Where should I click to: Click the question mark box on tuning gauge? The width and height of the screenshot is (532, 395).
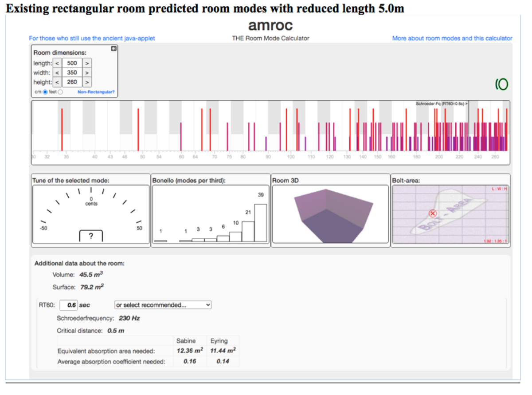pyautogui.click(x=91, y=236)
